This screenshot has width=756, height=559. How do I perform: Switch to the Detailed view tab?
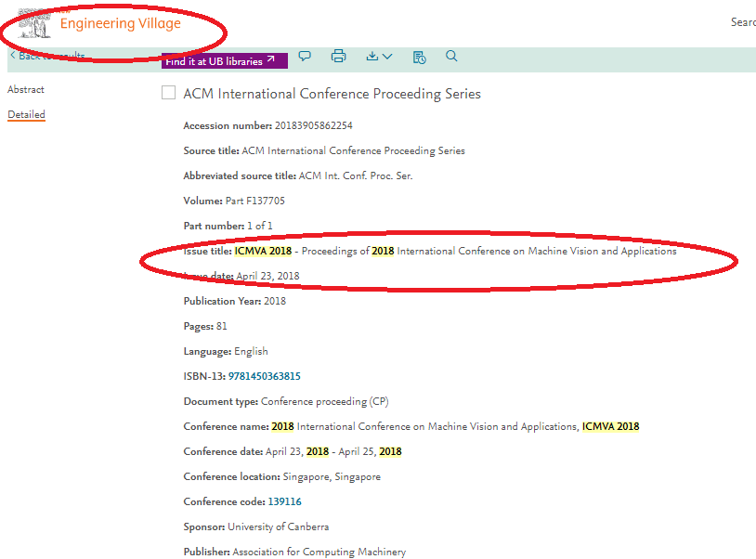coord(26,115)
